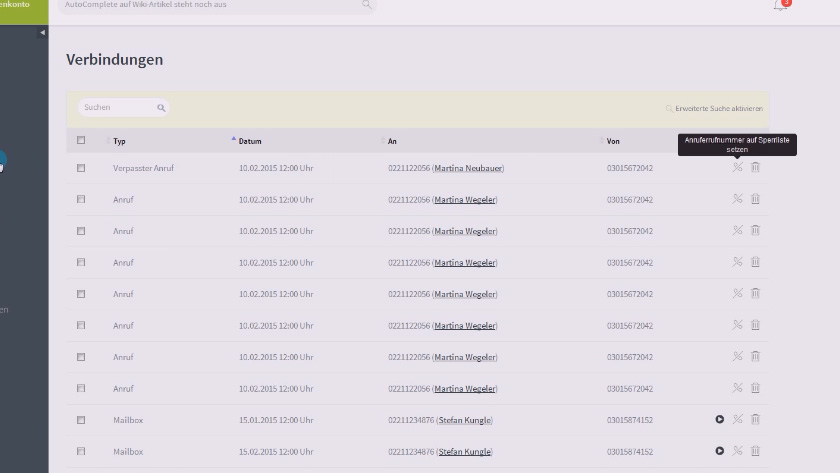Screen dimensions: 840x473
Task: Block caller number in the Verpasster Anruf row
Action: tap(738, 167)
